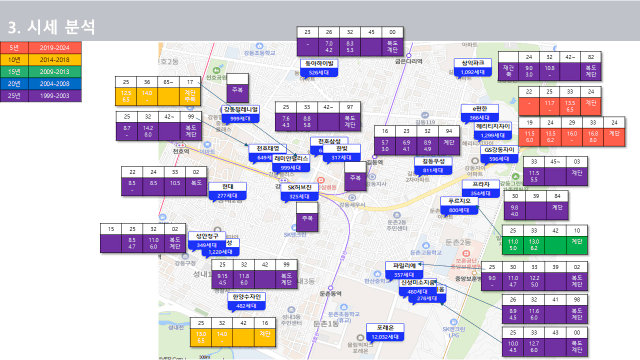
Task: Click the SK허브진 325세대 label
Action: [x=300, y=192]
